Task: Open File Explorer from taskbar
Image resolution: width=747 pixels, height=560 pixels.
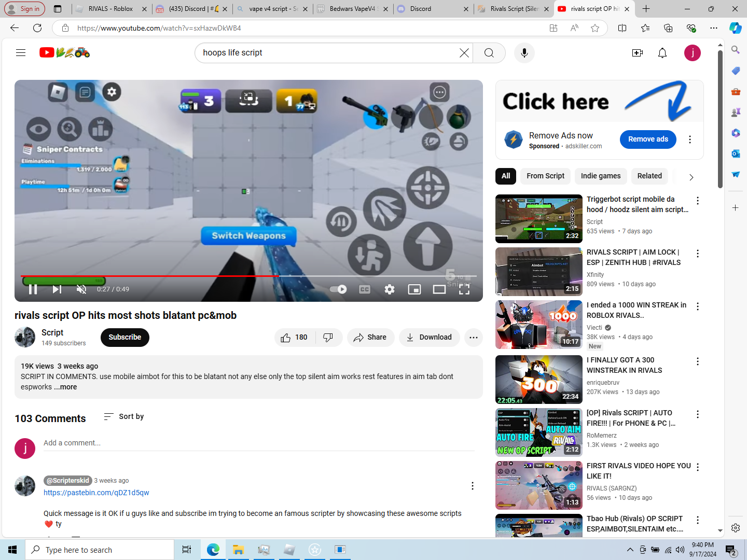Action: coord(238,550)
